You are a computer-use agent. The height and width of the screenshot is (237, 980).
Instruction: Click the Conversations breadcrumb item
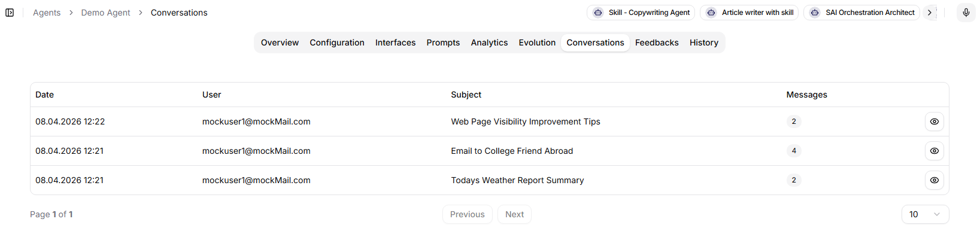click(179, 13)
